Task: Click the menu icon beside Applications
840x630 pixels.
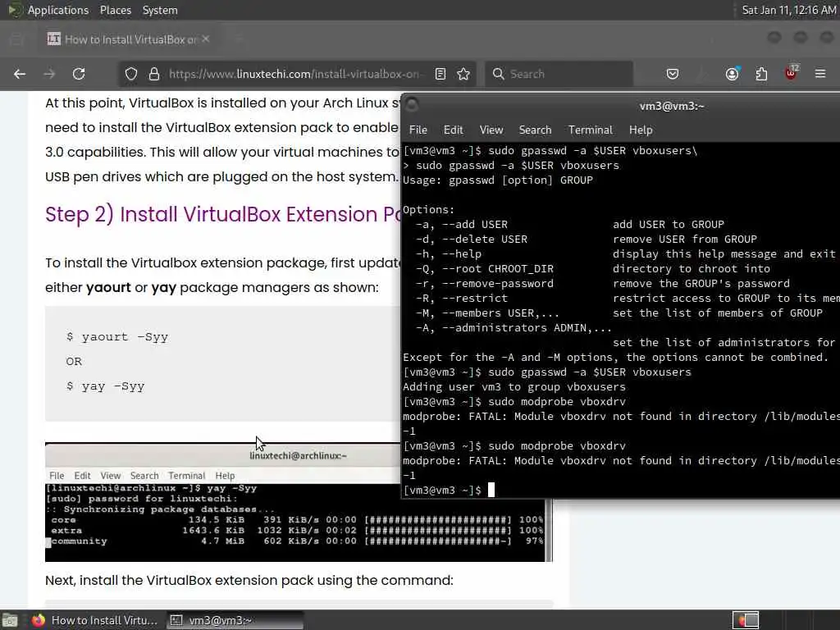Action: [13, 10]
